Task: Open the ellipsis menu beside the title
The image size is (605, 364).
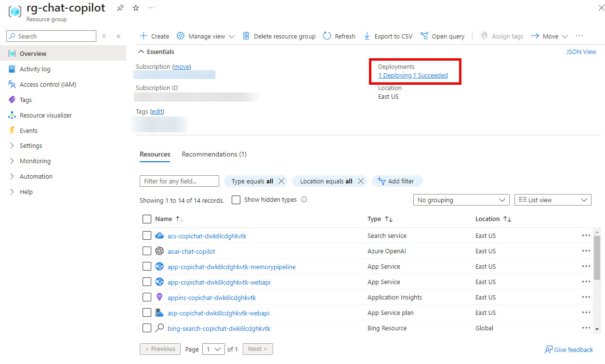Action: click(151, 8)
